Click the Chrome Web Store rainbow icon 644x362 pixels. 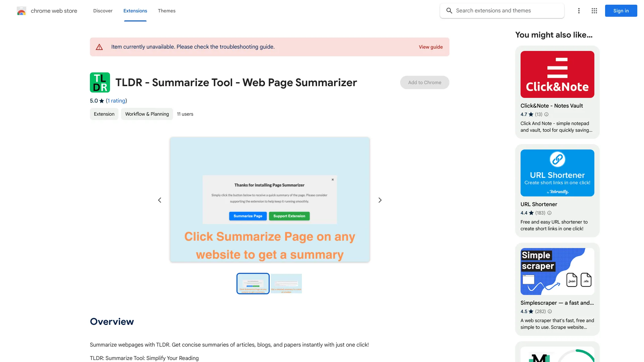[21, 11]
